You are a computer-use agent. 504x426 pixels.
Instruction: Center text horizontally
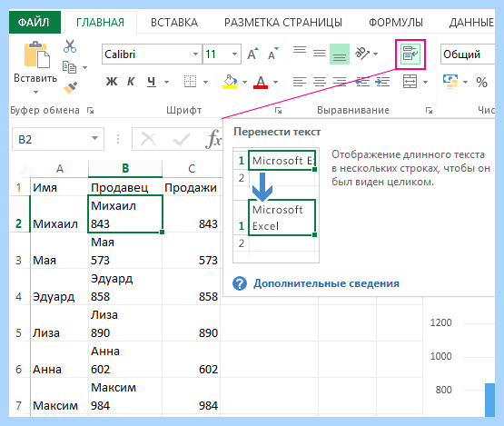click(x=320, y=82)
